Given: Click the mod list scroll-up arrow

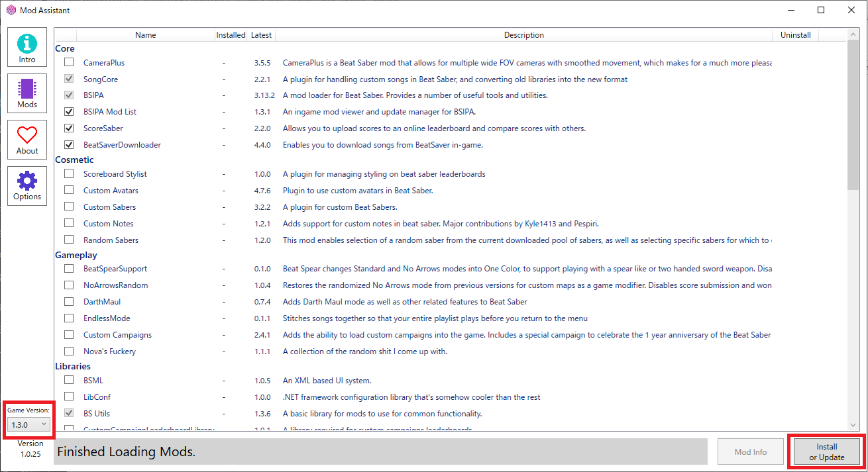Looking at the screenshot, I should coord(853,34).
